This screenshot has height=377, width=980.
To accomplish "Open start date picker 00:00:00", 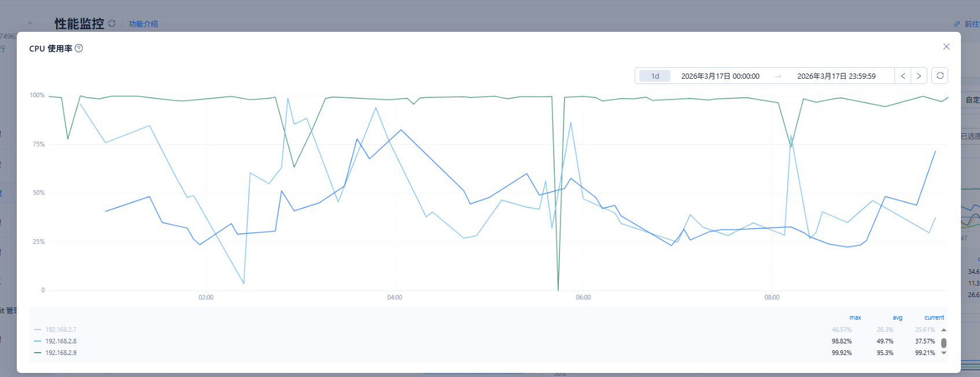I will pyautogui.click(x=720, y=76).
